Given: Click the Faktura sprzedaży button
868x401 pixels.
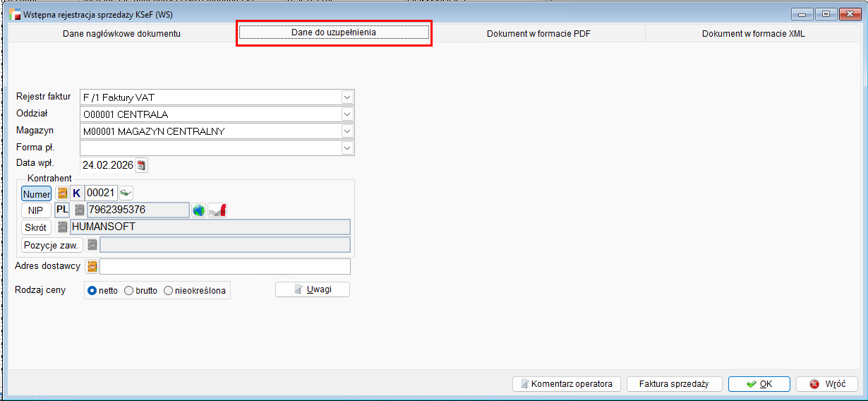Looking at the screenshot, I should point(673,384).
